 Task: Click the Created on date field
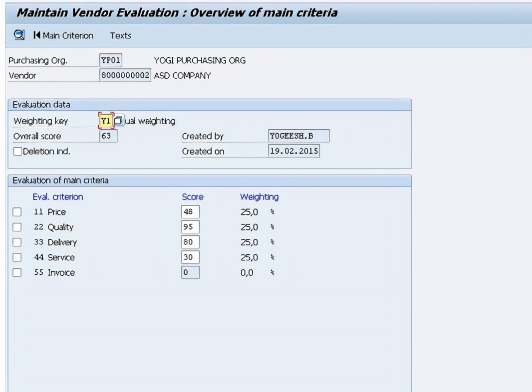(x=294, y=151)
